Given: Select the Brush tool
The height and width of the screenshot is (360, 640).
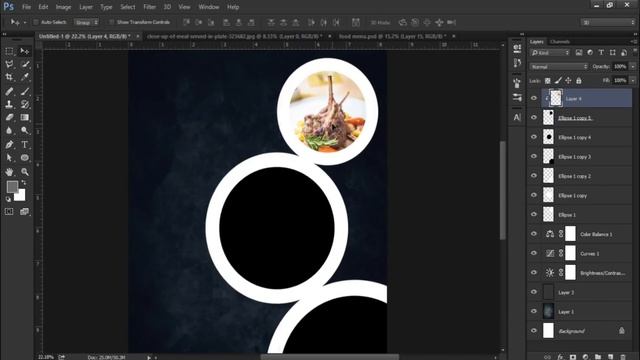Looking at the screenshot, I should click(24, 91).
